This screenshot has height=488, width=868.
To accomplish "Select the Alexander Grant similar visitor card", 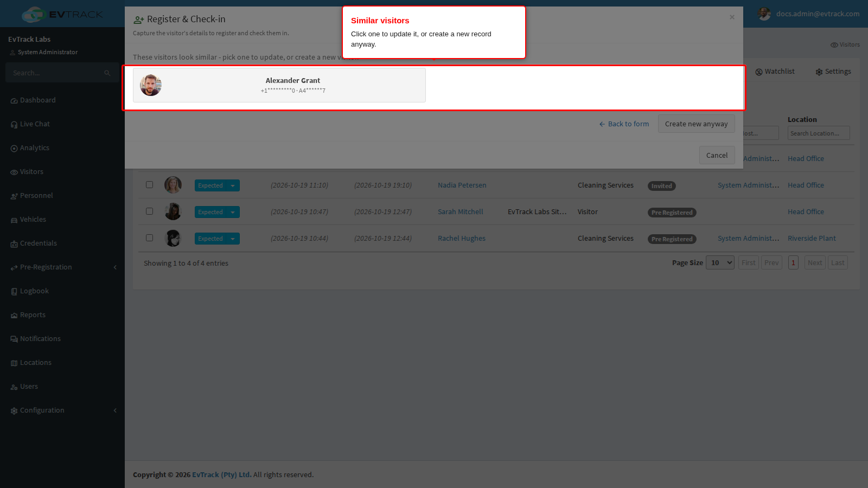I will click(x=279, y=85).
